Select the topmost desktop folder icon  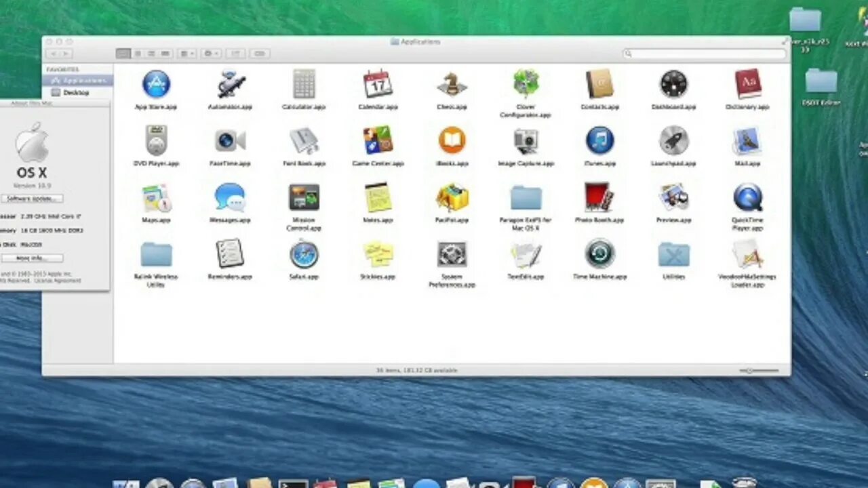click(x=805, y=19)
